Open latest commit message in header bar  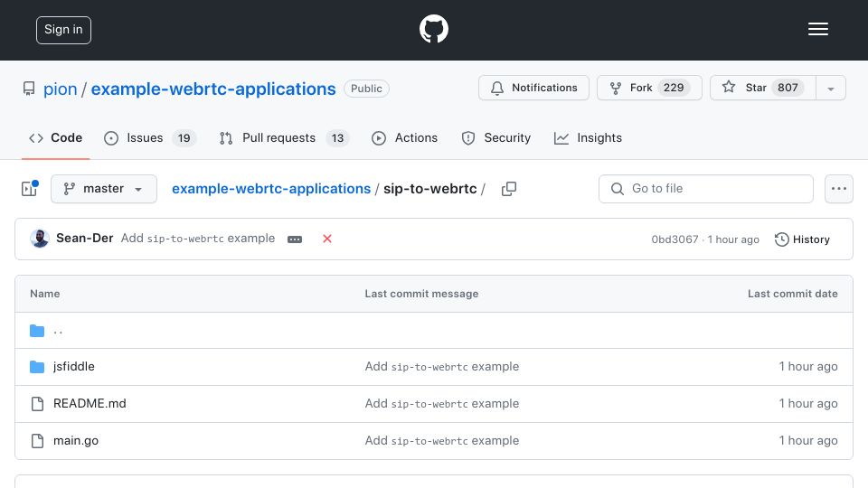pyautogui.click(x=198, y=239)
